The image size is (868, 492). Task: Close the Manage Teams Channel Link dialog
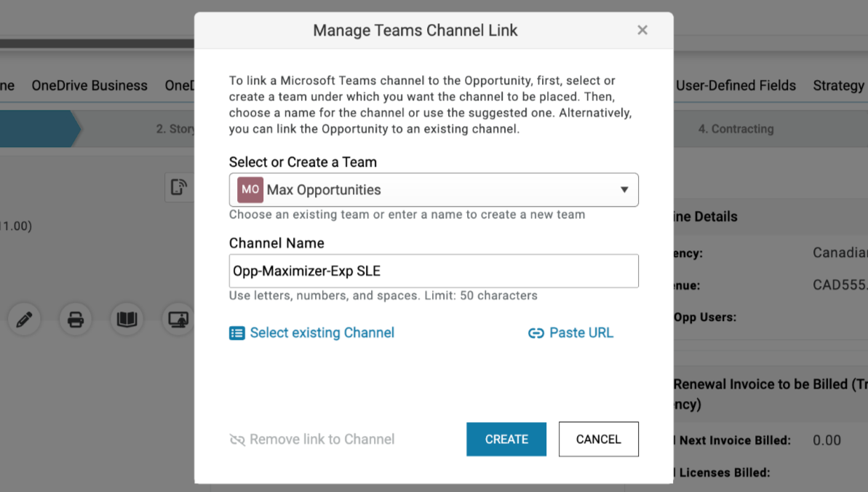tap(642, 30)
